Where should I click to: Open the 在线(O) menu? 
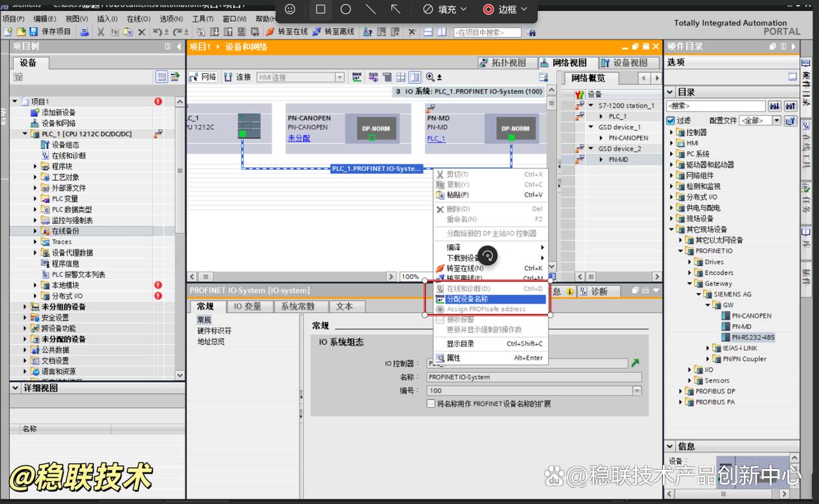point(138,18)
